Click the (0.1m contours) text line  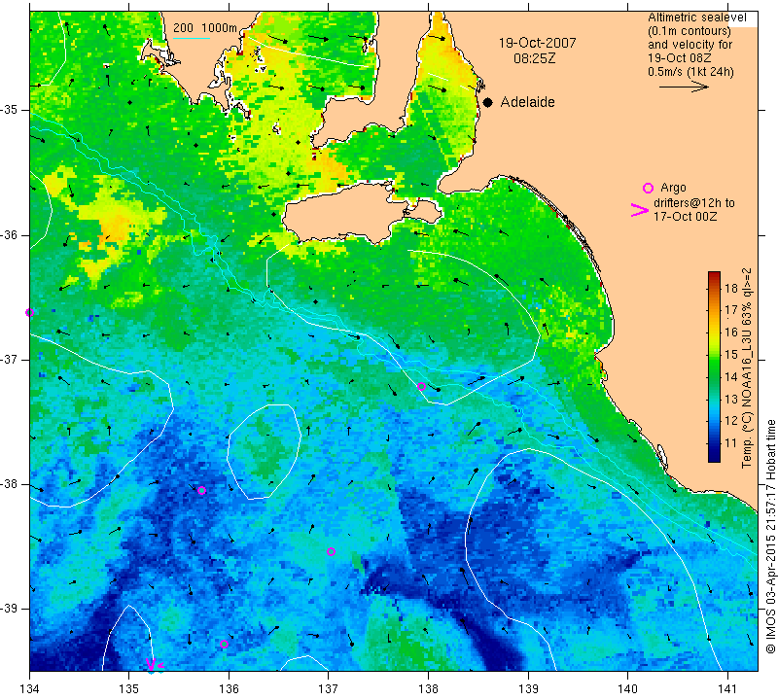[x=690, y=31]
